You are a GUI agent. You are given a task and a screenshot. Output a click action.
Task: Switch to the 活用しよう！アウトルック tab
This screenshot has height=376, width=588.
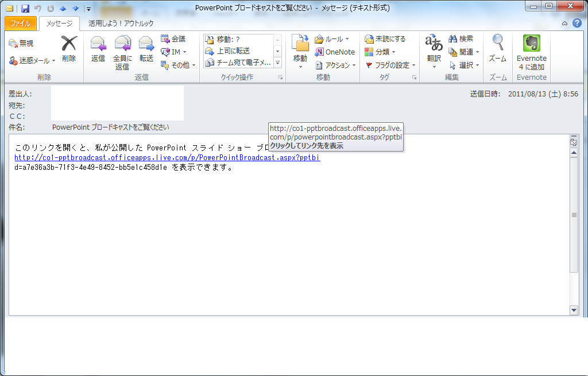coord(121,23)
